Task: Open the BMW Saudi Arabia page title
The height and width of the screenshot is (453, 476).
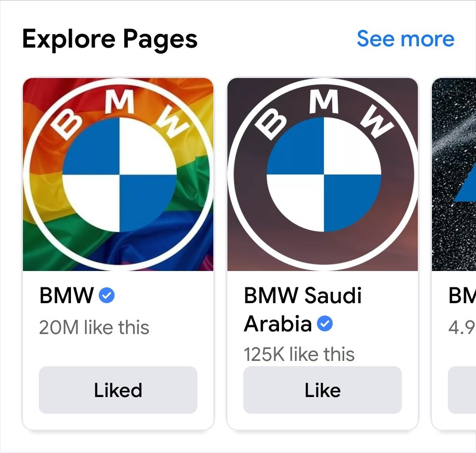Action: (x=303, y=309)
